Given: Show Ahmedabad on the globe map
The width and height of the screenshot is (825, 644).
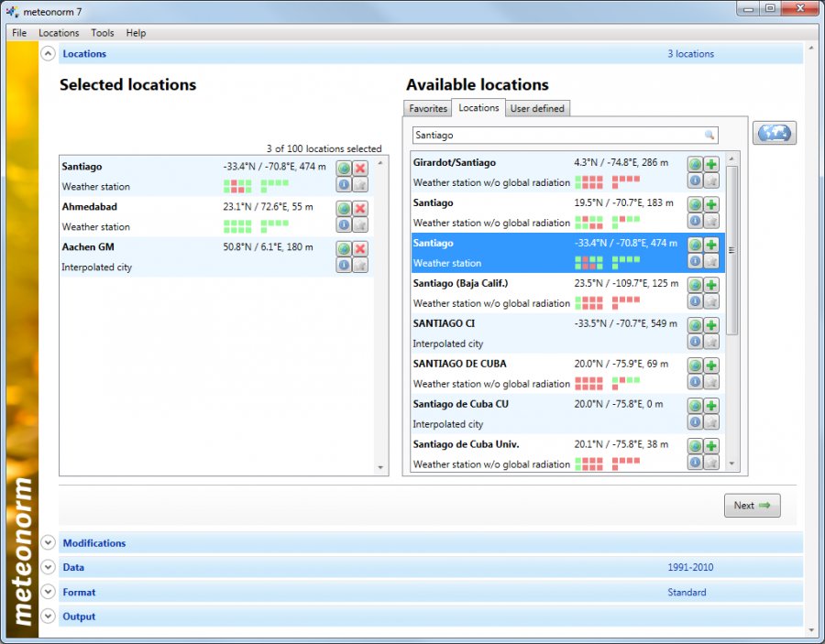Looking at the screenshot, I should pyautogui.click(x=344, y=209).
